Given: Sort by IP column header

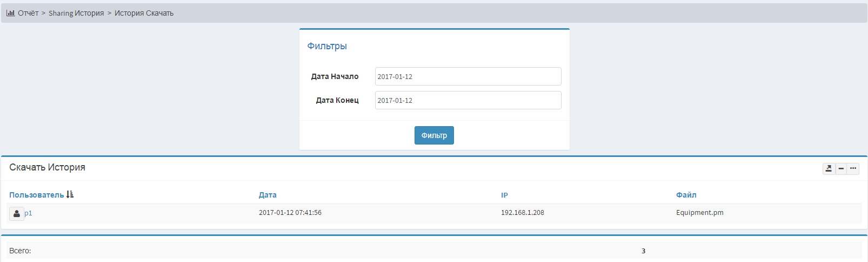Looking at the screenshot, I should tap(504, 195).
